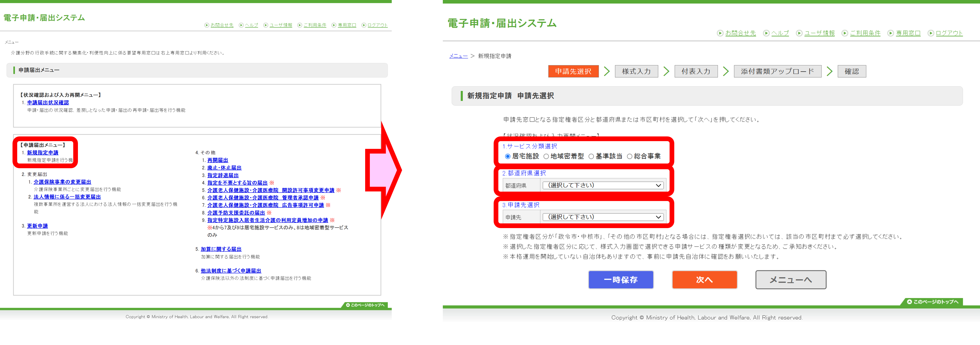Click arrow icon beside right window ログアウト
Image resolution: width=980 pixels, height=345 pixels.
(x=930, y=33)
